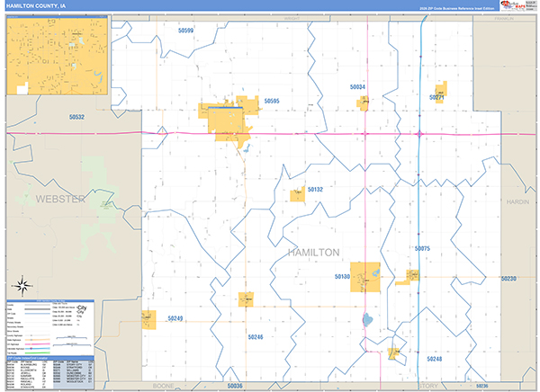Click the STORY county label
Image resolution: width=540 pixels, height=392 pixels.
428,386
